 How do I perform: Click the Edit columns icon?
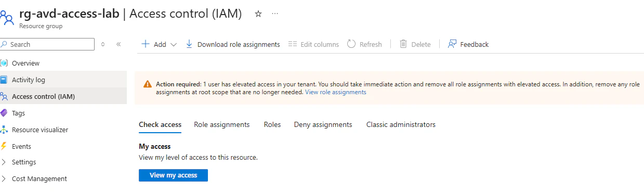click(x=293, y=44)
